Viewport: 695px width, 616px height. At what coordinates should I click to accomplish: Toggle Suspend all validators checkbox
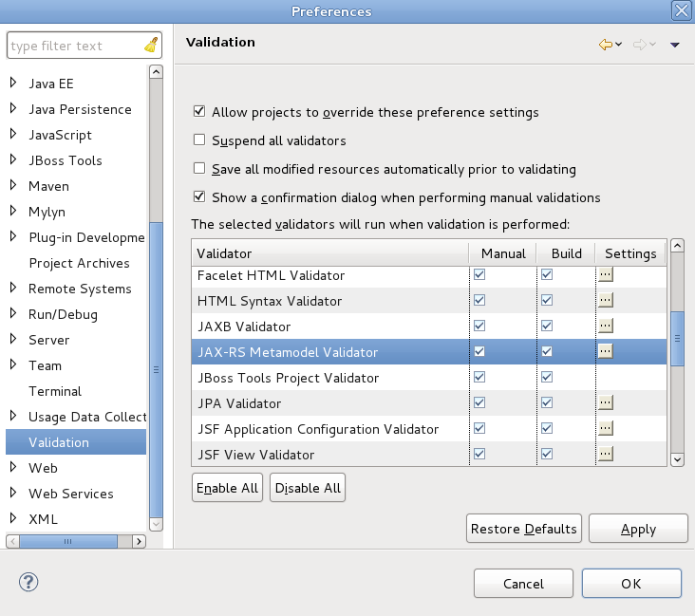pos(199,140)
